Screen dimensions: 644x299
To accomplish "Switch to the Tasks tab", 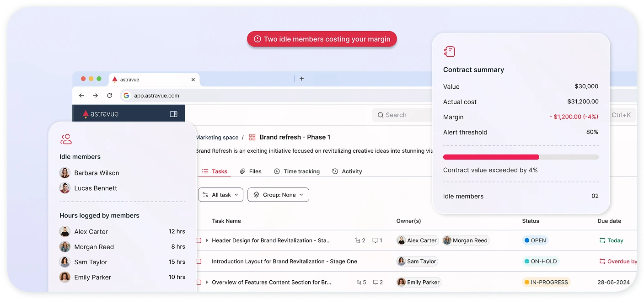I will pyautogui.click(x=215, y=171).
